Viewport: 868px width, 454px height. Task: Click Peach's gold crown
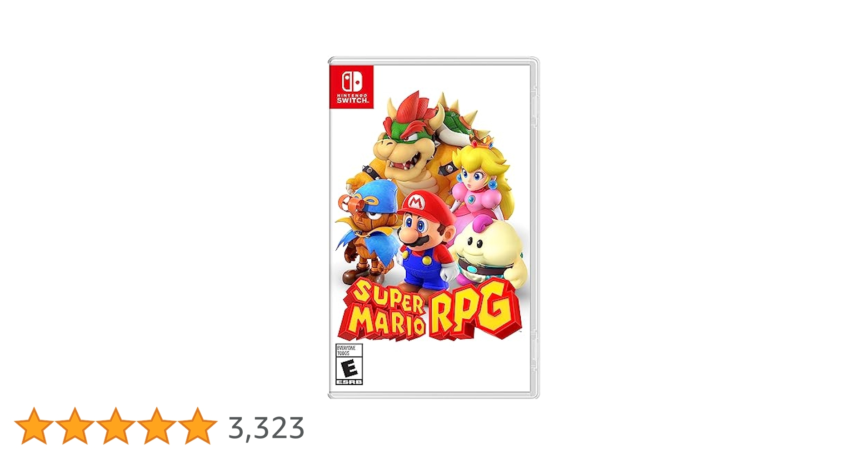click(x=482, y=140)
